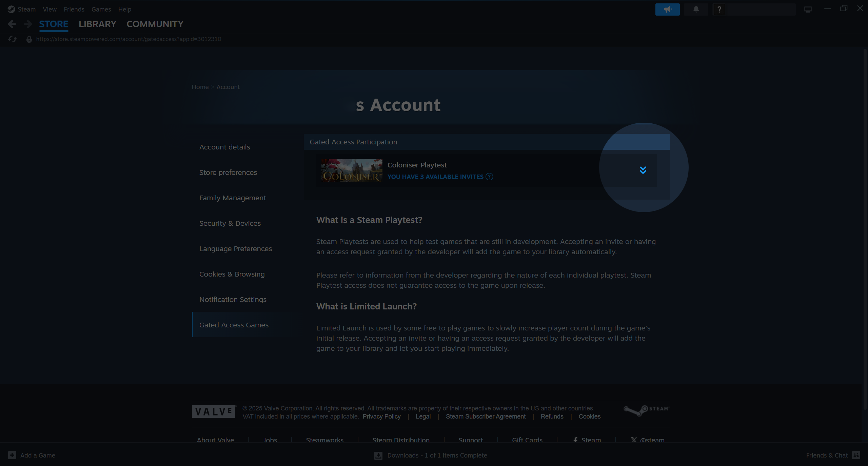This screenshot has height=466, width=868.
Task: Reload the page with refresh icon
Action: (13, 39)
